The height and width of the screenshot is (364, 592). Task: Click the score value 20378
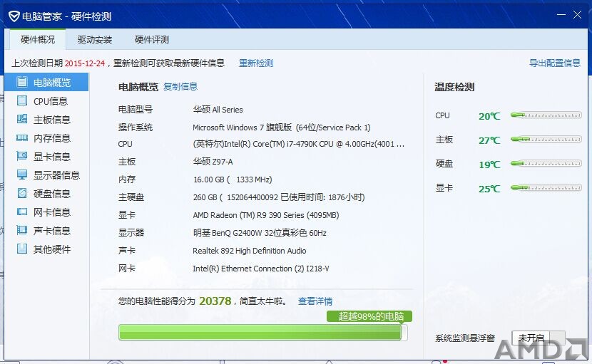[x=215, y=301]
